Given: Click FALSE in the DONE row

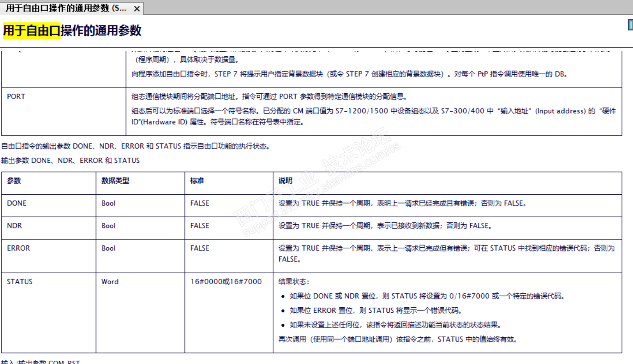Looking at the screenshot, I should tap(200, 203).
